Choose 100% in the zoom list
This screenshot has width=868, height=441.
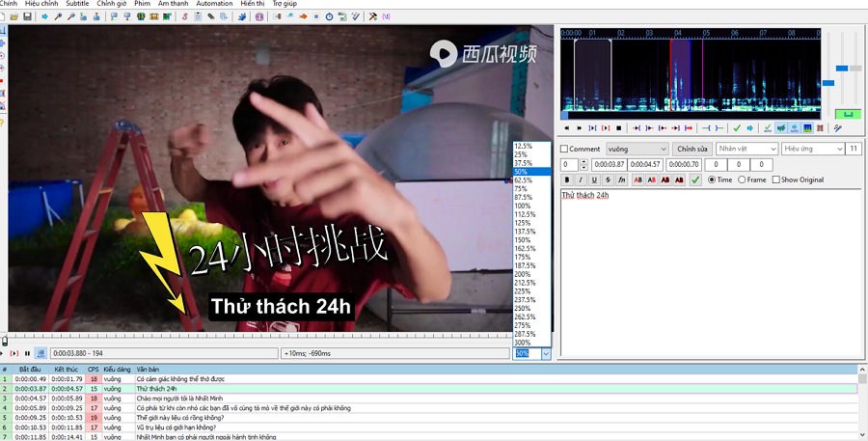523,206
